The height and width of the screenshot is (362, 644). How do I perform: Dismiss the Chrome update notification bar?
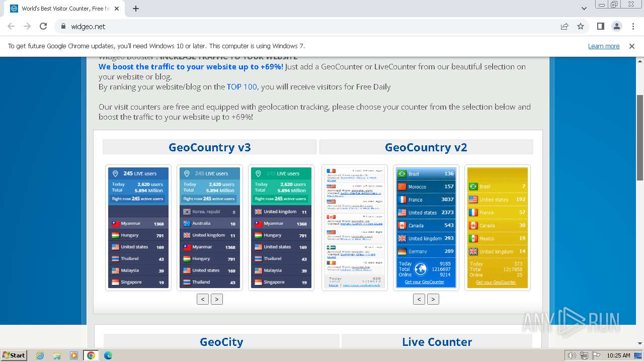pos(632,46)
